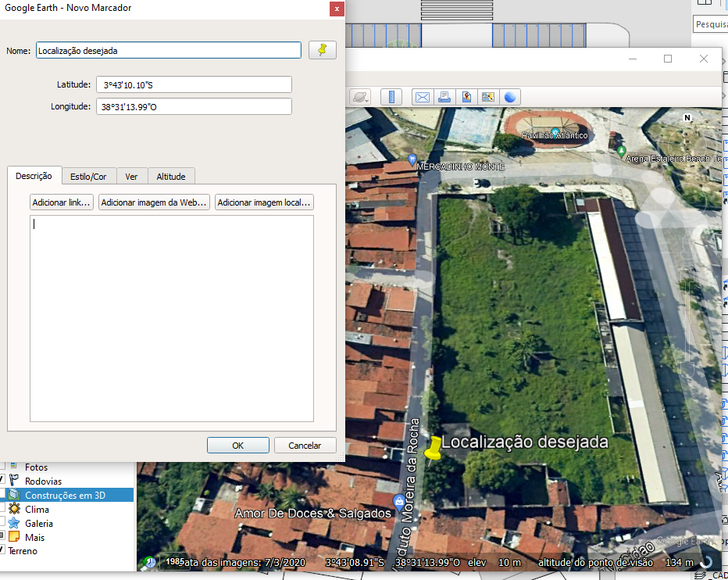Click the Galeria star icon

[x=14, y=523]
